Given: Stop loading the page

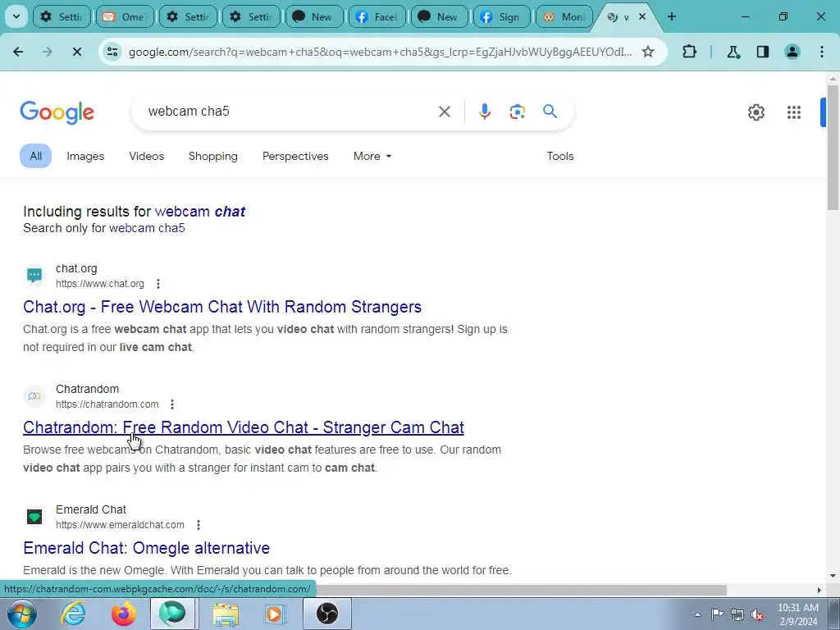Looking at the screenshot, I should (76, 52).
